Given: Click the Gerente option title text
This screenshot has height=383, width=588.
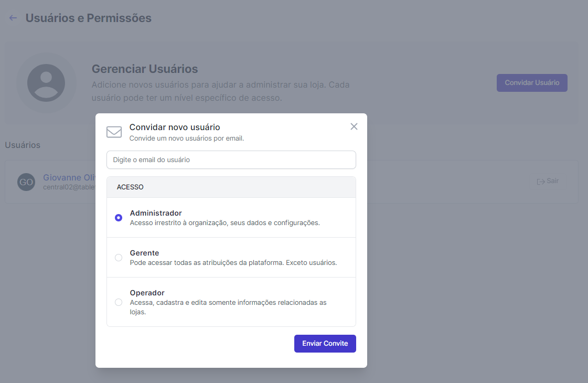Looking at the screenshot, I should pos(144,253).
